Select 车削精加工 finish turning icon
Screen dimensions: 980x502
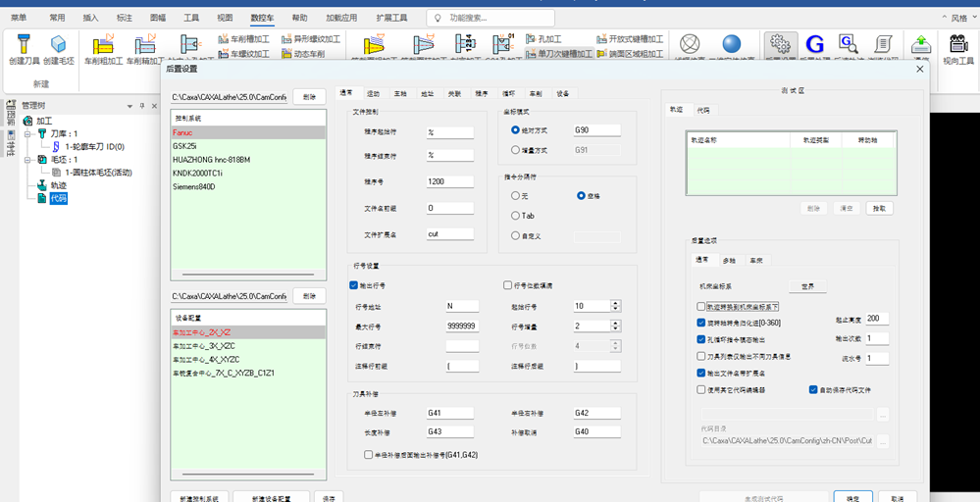coord(145,45)
